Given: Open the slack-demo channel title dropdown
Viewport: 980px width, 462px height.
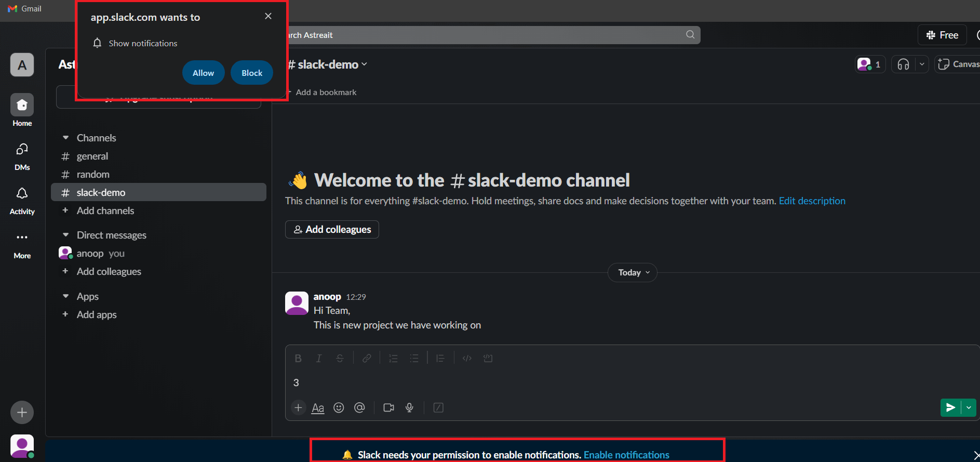Looking at the screenshot, I should tap(328, 64).
